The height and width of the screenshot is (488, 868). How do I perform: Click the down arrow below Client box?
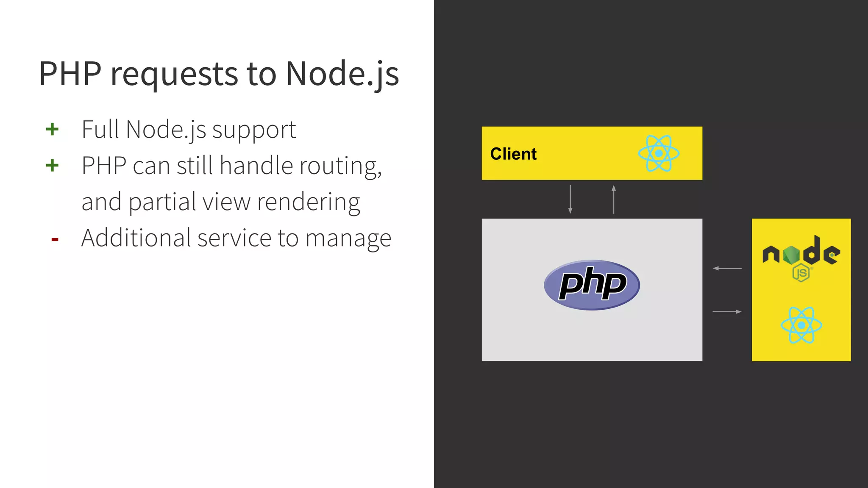point(570,199)
